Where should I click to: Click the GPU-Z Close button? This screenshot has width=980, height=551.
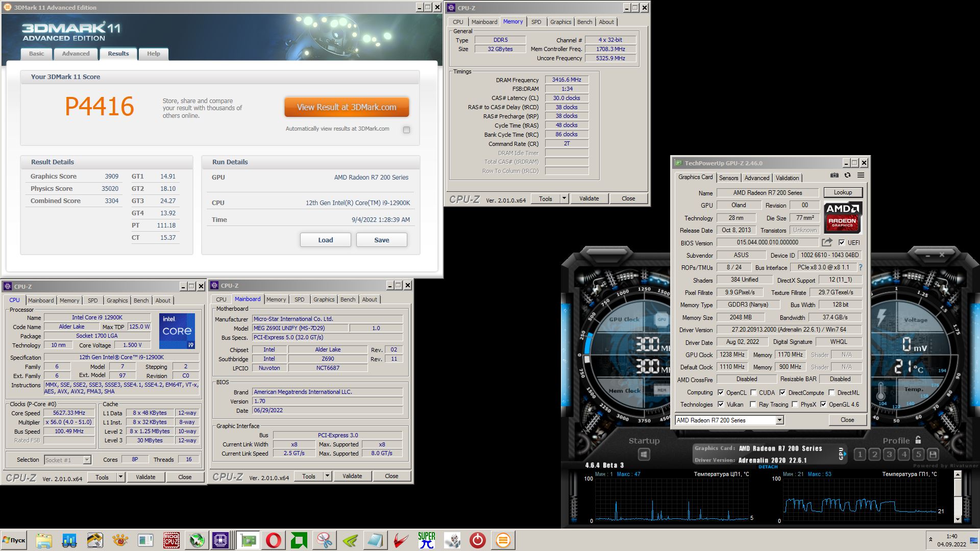[x=847, y=420]
